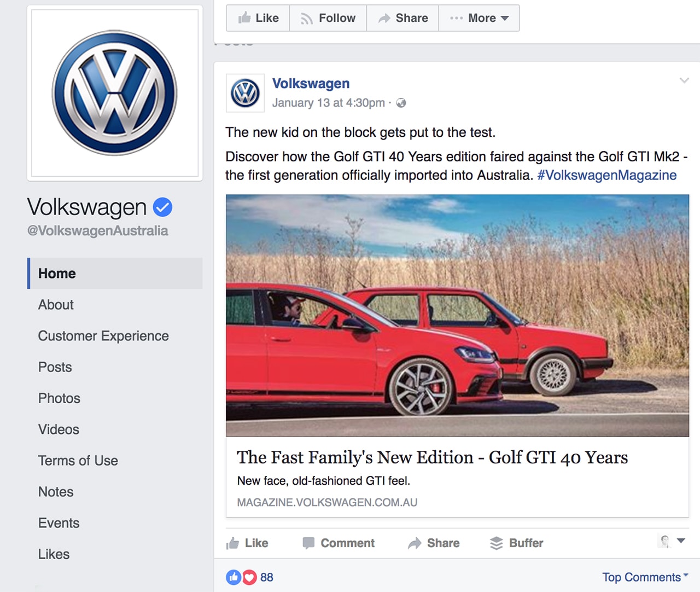Image resolution: width=700 pixels, height=592 pixels.
Task: Like the Golf GTI post
Action: [247, 543]
